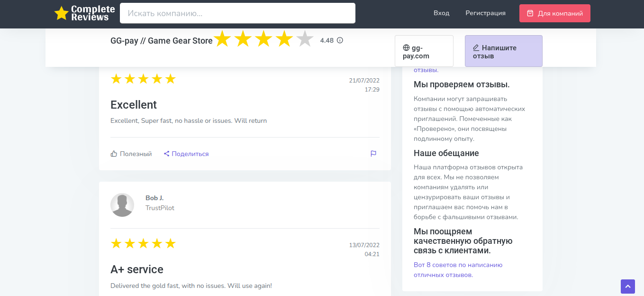644x296 pixels.
Task: Open the Вход login page
Action: tap(441, 13)
